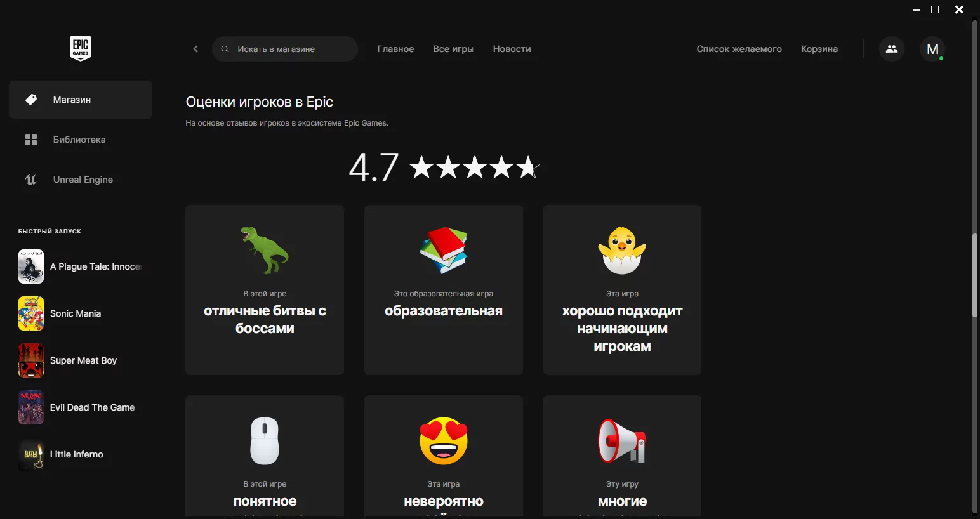Go back with the arrow button
Image resolution: width=980 pixels, height=519 pixels.
pyautogui.click(x=195, y=49)
